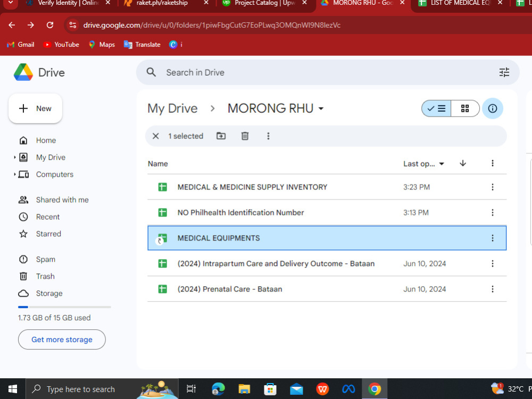Screen dimensions: 532x399
Task: Click the Move to folder icon
Action: (221, 136)
